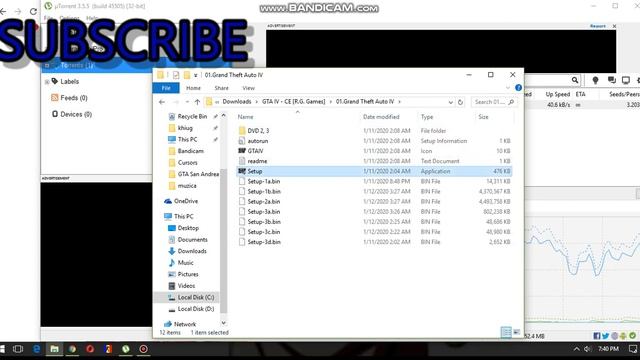Open the View ribbon tab
640x360 pixels.
248,88
